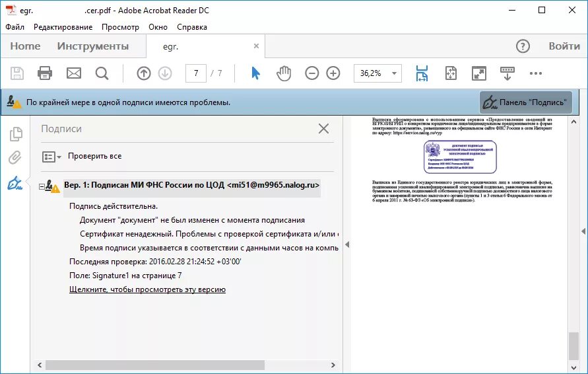Image resolution: width=588 pixels, height=374 pixels.
Task: Send the file by email (envelope icon)
Action: click(73, 73)
